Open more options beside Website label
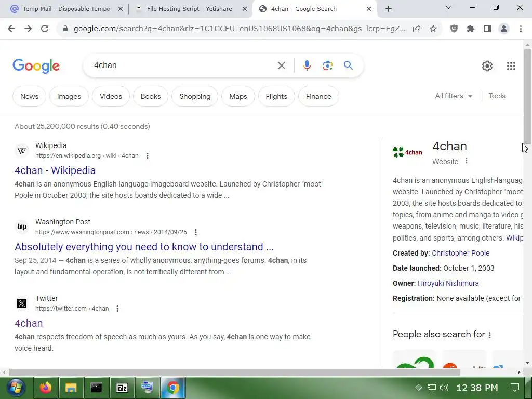532x399 pixels. (467, 161)
